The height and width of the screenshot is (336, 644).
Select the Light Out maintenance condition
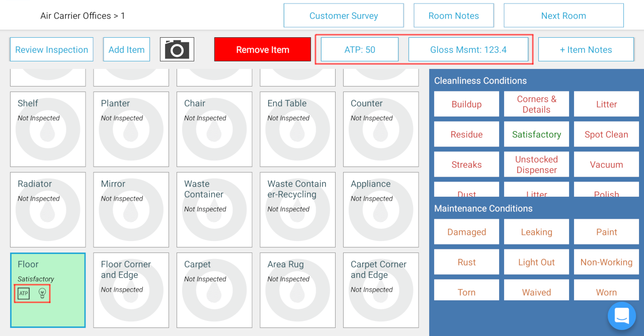tap(536, 262)
